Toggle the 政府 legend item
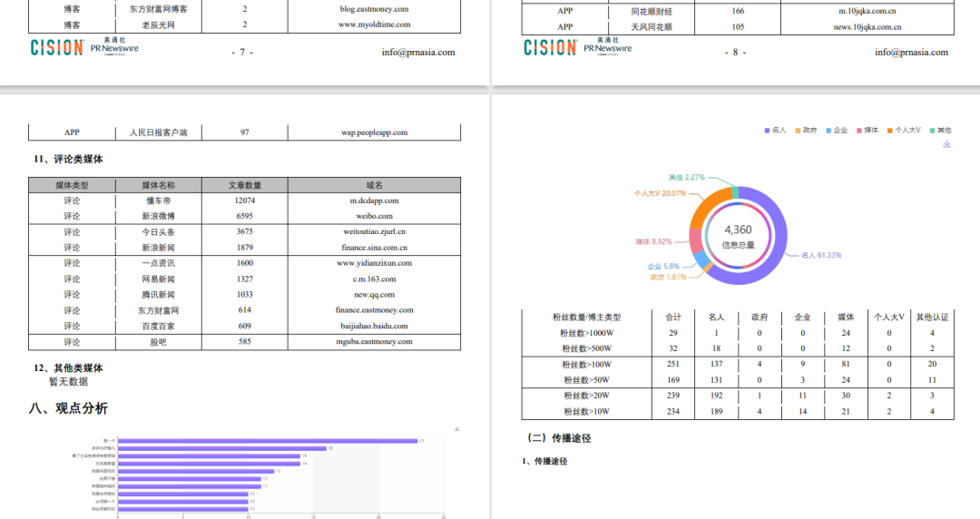 click(x=806, y=131)
